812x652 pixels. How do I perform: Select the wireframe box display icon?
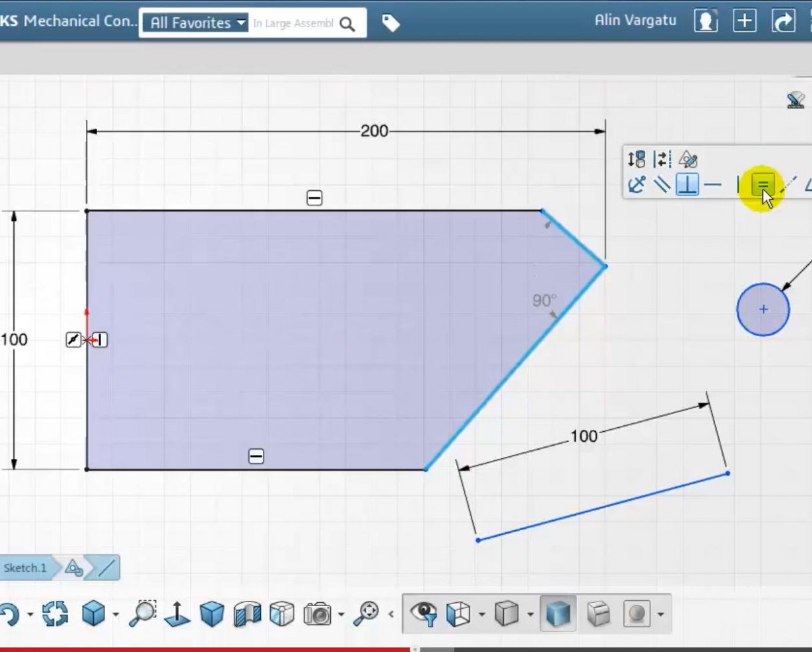tap(459, 613)
